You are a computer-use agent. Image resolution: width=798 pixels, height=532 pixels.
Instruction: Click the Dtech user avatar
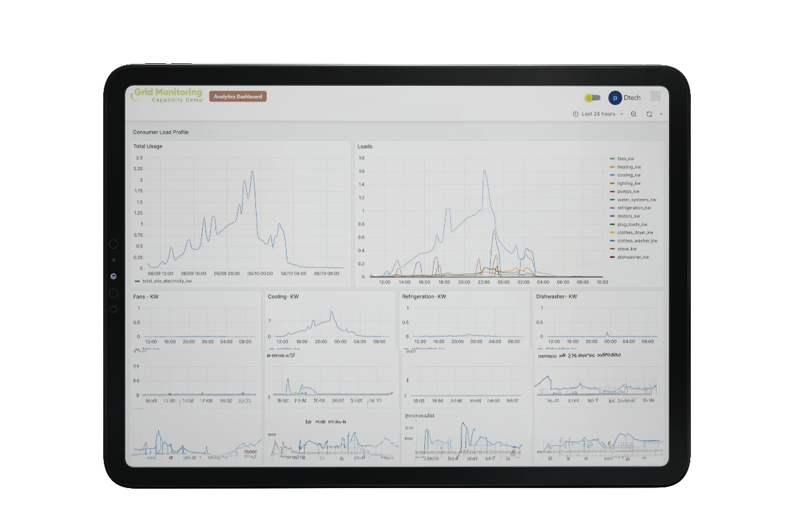(x=615, y=98)
